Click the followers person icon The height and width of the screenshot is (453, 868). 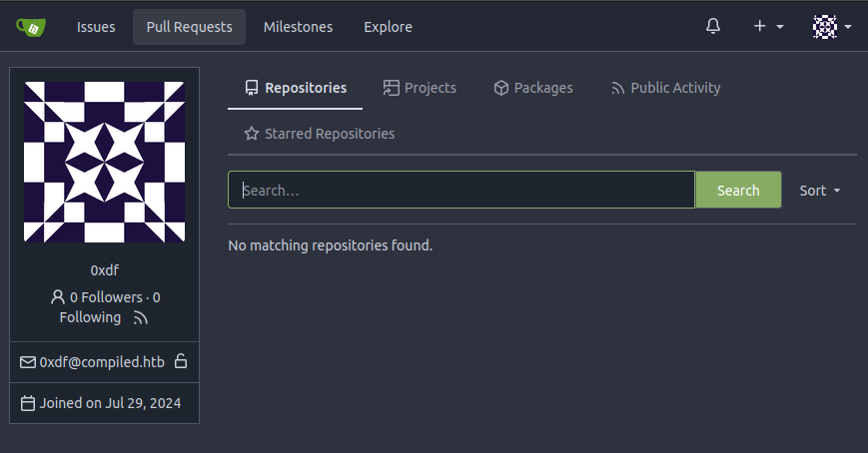[58, 297]
